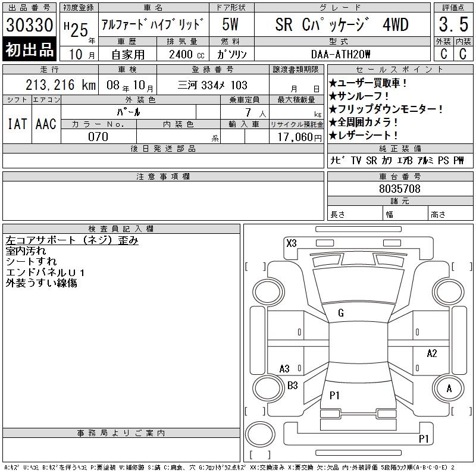Screen dimensions: 476x476
Task: Click the 注意事項欄 header
Action: coord(163,176)
